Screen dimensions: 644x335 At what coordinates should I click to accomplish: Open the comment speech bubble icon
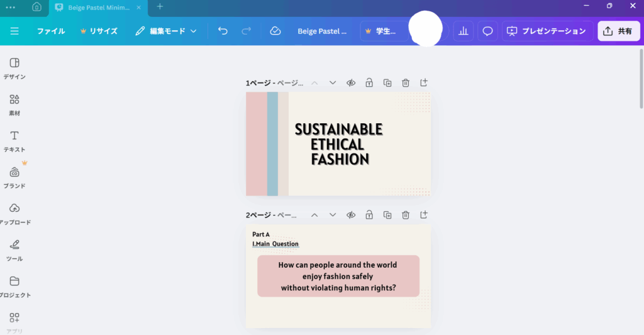pyautogui.click(x=487, y=31)
